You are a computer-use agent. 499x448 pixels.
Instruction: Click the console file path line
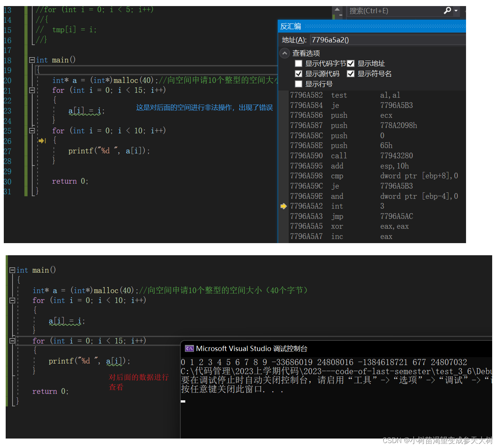tap(336, 371)
